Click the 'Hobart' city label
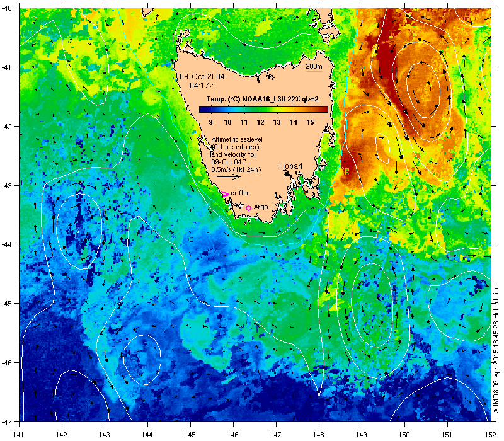504x441 pixels. [x=290, y=166]
